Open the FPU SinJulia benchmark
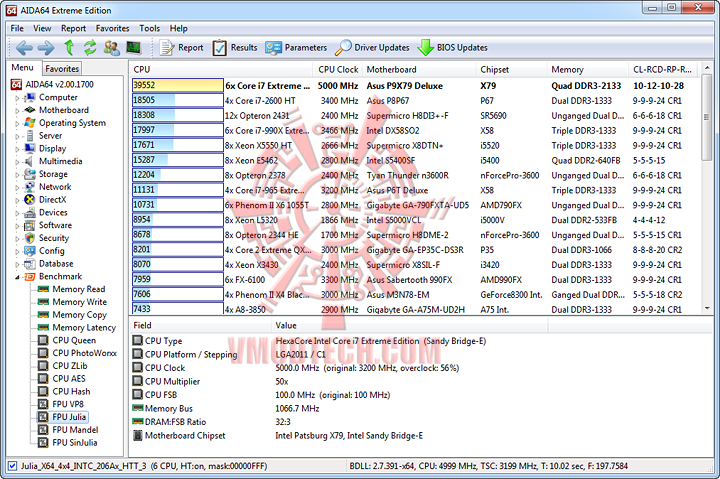 (x=75, y=443)
